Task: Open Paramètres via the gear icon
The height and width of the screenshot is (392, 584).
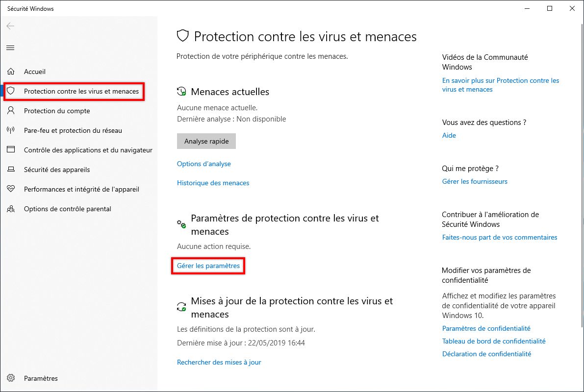Action: tap(41, 378)
